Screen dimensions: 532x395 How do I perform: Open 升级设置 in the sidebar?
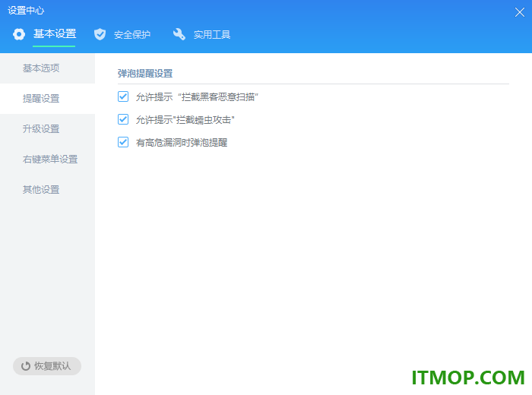coord(47,129)
